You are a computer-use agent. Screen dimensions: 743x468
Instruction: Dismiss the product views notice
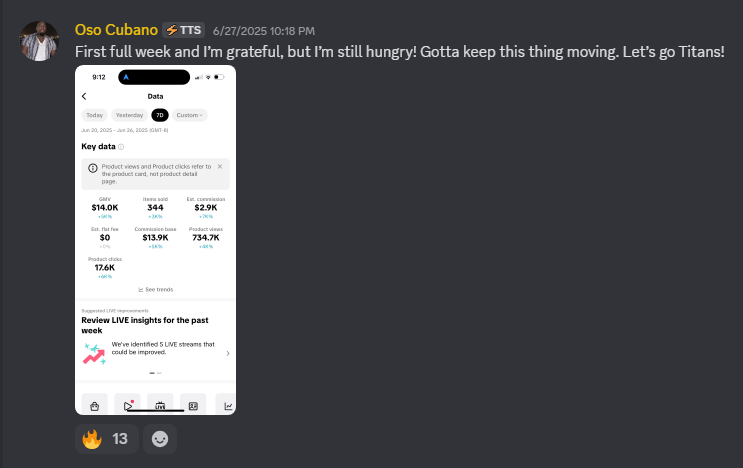(220, 166)
